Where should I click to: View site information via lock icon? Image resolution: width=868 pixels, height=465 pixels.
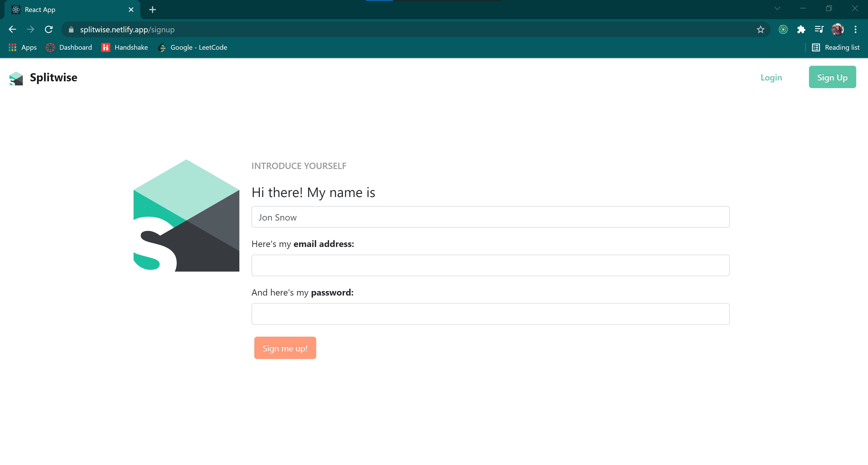[x=71, y=30]
